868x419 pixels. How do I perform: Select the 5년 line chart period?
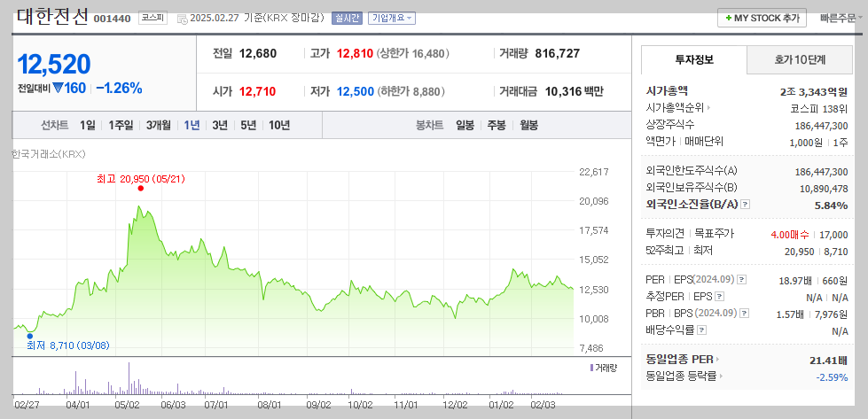coord(248,125)
